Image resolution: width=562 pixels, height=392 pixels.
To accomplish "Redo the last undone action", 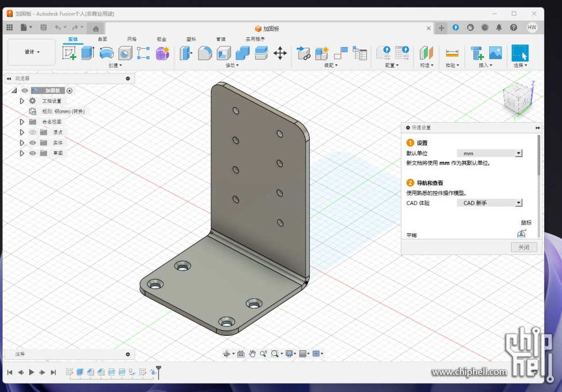I will coord(75,28).
